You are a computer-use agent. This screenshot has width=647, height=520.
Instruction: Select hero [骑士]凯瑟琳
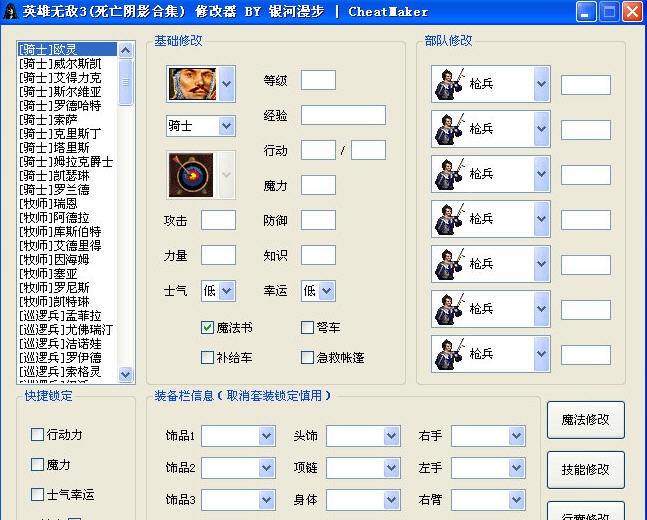click(67, 176)
